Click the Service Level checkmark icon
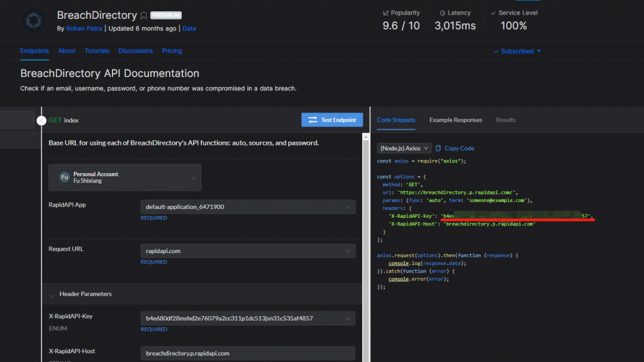Viewport: 644px width, 362px height. point(492,13)
